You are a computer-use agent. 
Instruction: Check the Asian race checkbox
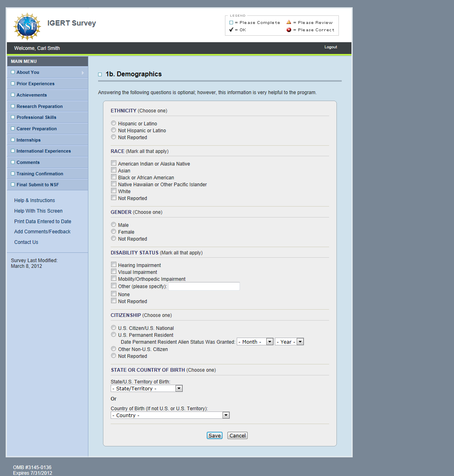(x=114, y=170)
